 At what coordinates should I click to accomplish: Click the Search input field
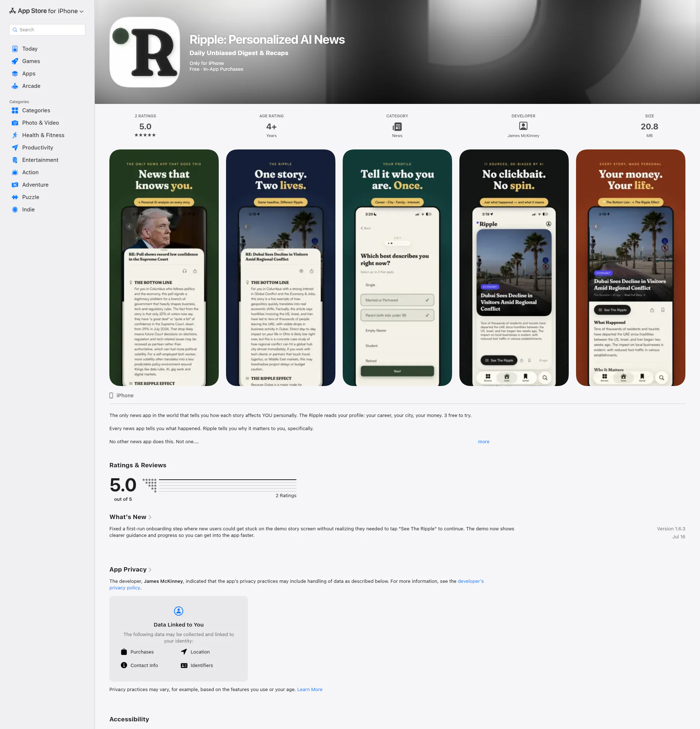(x=47, y=30)
